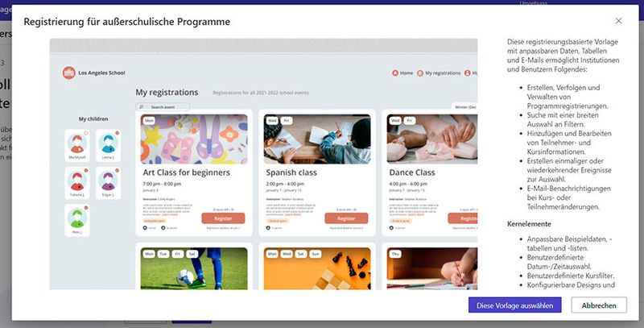Click the Mon day tag on Art Class
This screenshot has height=328, width=644.
pyautogui.click(x=149, y=121)
